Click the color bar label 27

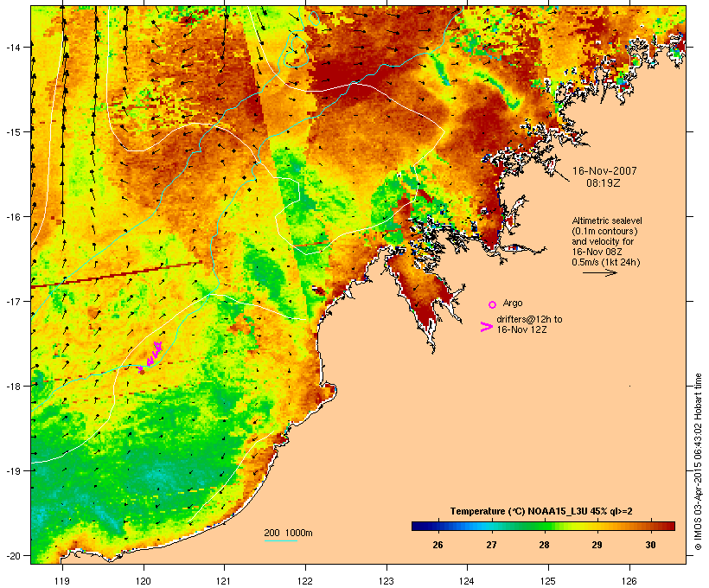pos(491,545)
